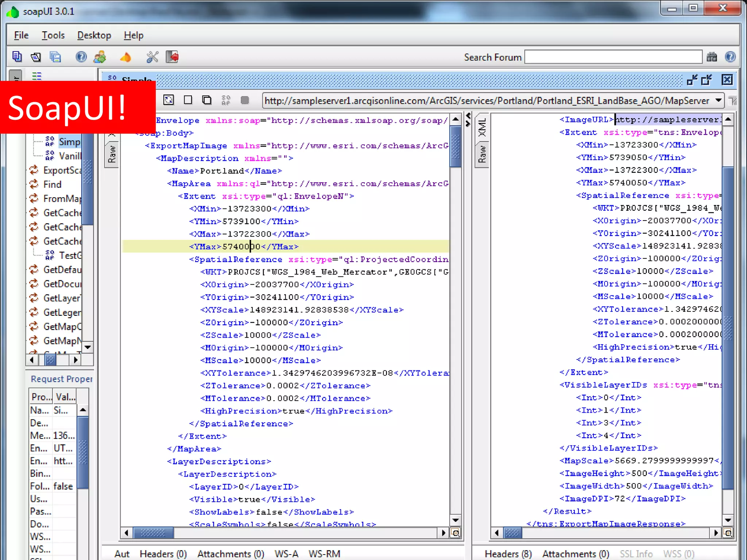This screenshot has height=560, width=747.
Task: Click the Val... column header in properties table
Action: (66, 397)
